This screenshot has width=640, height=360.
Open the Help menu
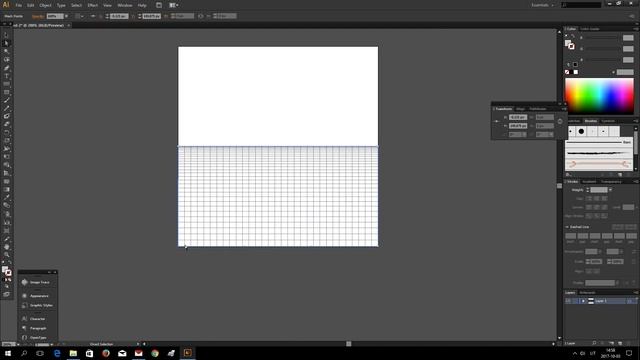[142, 5]
